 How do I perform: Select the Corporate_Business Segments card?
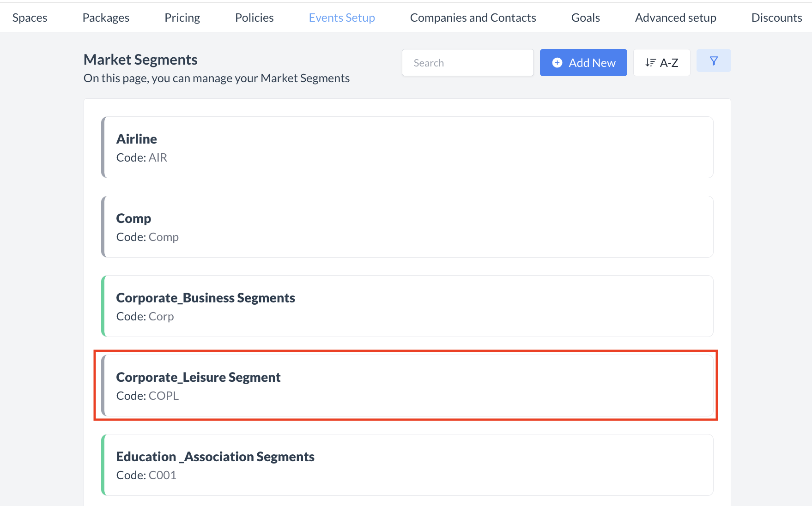[407, 306]
